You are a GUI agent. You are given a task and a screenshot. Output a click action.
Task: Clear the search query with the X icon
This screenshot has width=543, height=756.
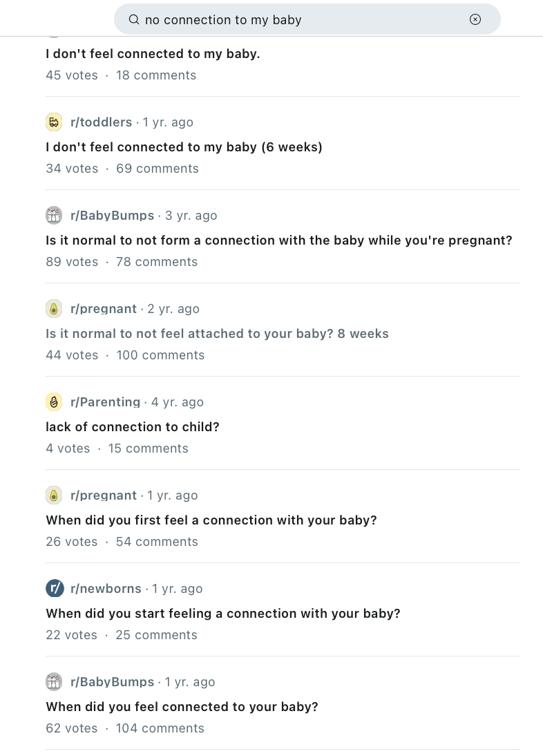[475, 19]
